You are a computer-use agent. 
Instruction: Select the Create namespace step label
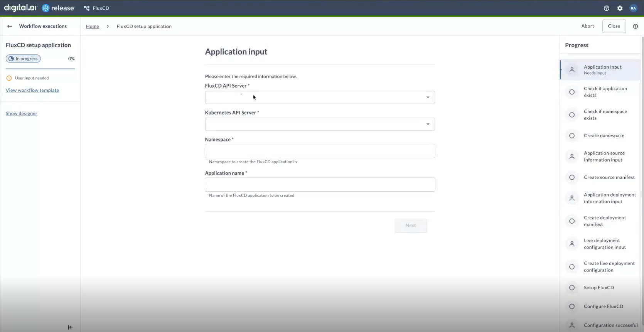pyautogui.click(x=604, y=136)
